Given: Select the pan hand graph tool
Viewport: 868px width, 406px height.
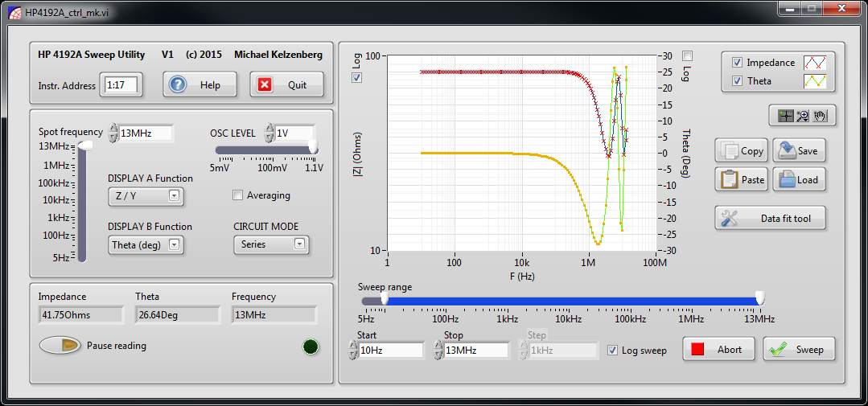Looking at the screenshot, I should click(x=820, y=116).
